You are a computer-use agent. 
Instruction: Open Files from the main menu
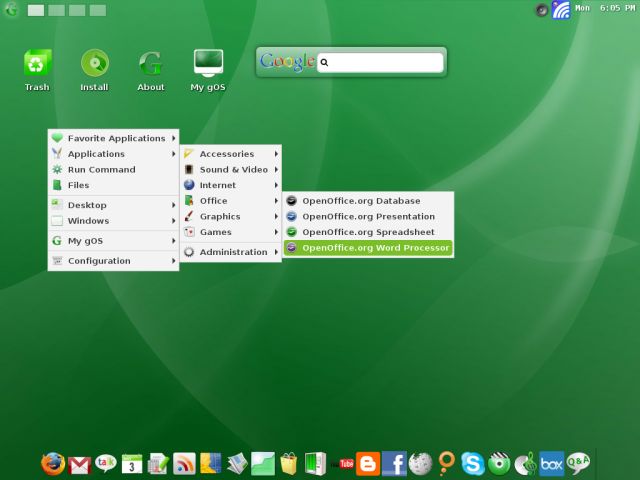tap(78, 185)
